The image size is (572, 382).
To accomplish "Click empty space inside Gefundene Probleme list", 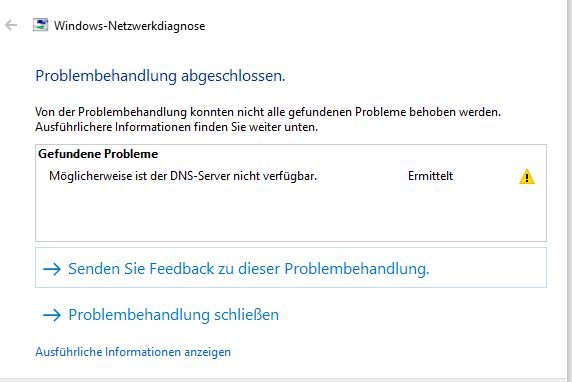I will click(x=291, y=215).
